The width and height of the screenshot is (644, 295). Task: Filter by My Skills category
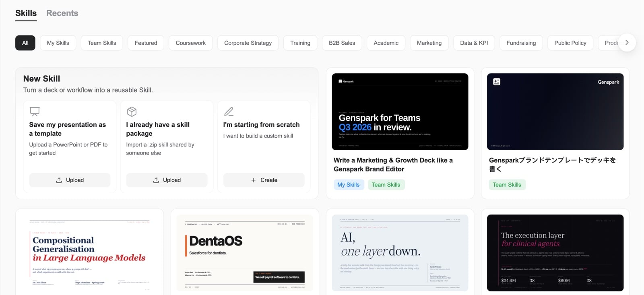coord(58,43)
